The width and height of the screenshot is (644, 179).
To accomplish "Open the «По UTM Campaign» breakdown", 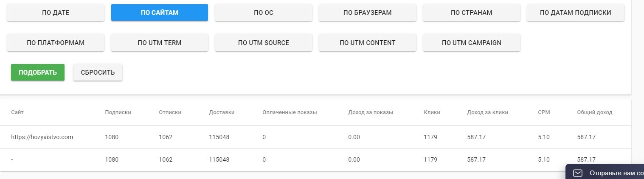I will pyautogui.click(x=472, y=43).
